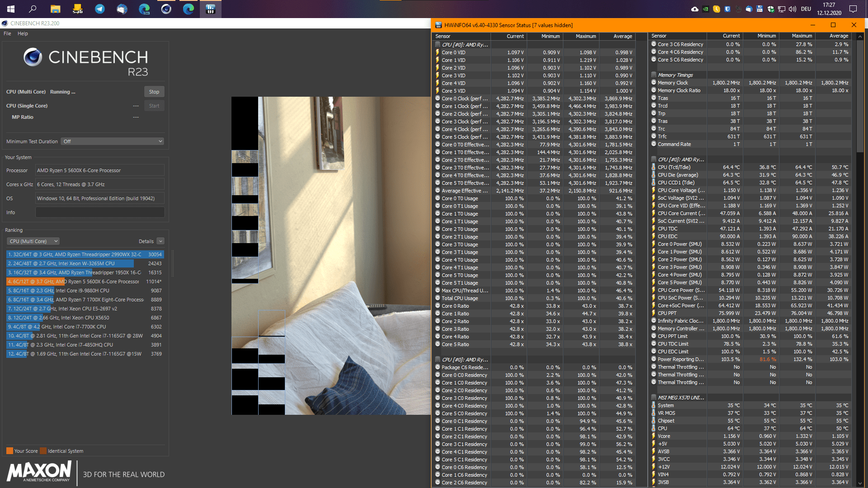Select the Chipset temperature sensor row
The width and height of the screenshot is (868, 488).
coord(750,421)
